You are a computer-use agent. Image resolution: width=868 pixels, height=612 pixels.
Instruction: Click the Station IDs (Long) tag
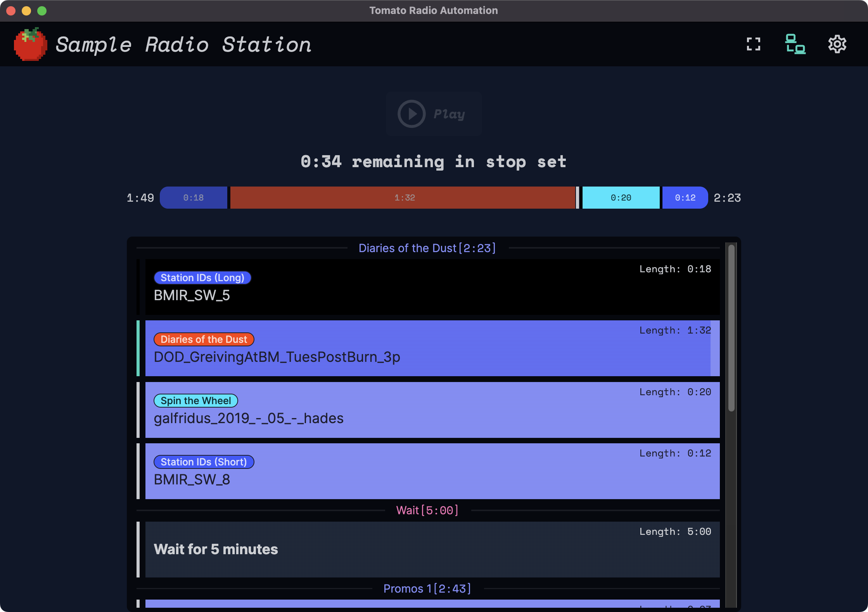202,278
